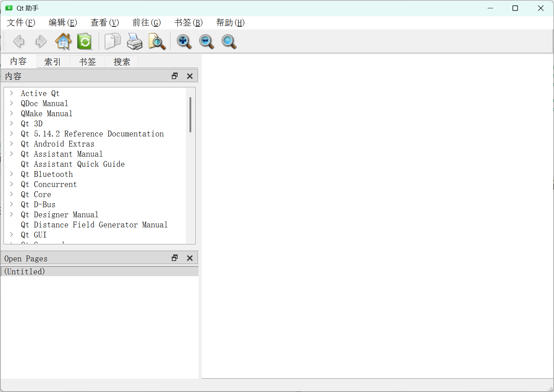Select Qt Android Extras entry
The width and height of the screenshot is (554, 392).
[58, 144]
